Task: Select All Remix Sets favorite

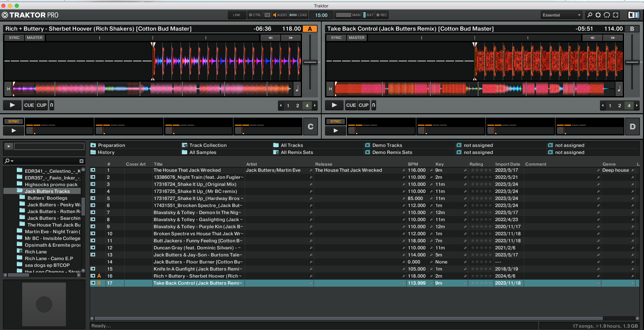Action: pyautogui.click(x=297, y=152)
